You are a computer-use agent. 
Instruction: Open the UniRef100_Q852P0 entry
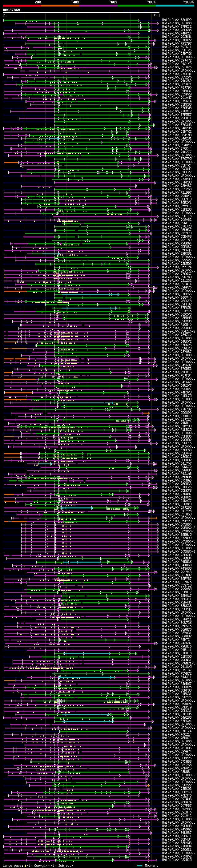click(177, 78)
